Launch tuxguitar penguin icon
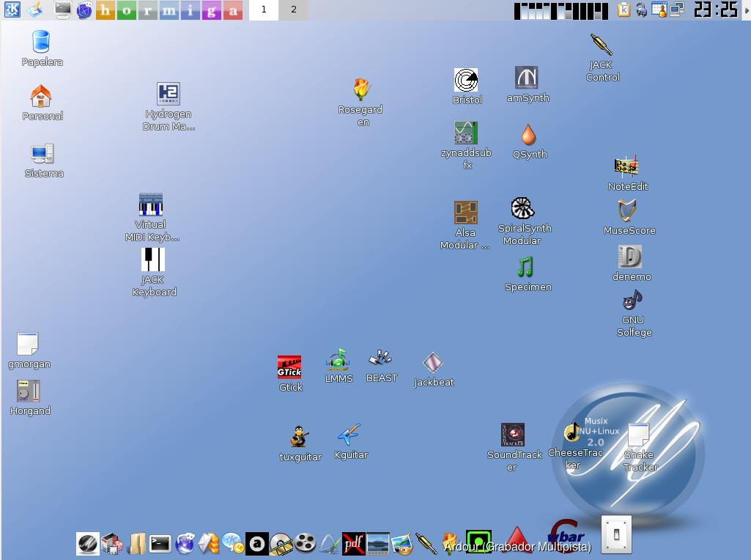The height and width of the screenshot is (560, 751). point(299,437)
